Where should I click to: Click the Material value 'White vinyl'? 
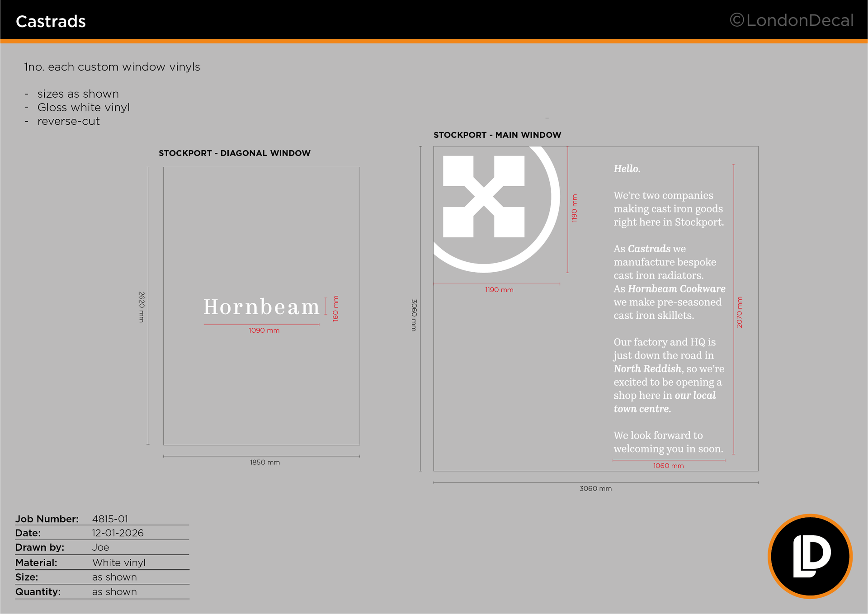(119, 563)
